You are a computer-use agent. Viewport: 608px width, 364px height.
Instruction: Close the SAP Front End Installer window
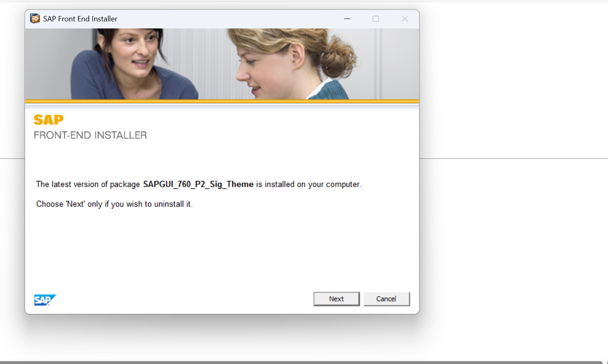tap(405, 19)
